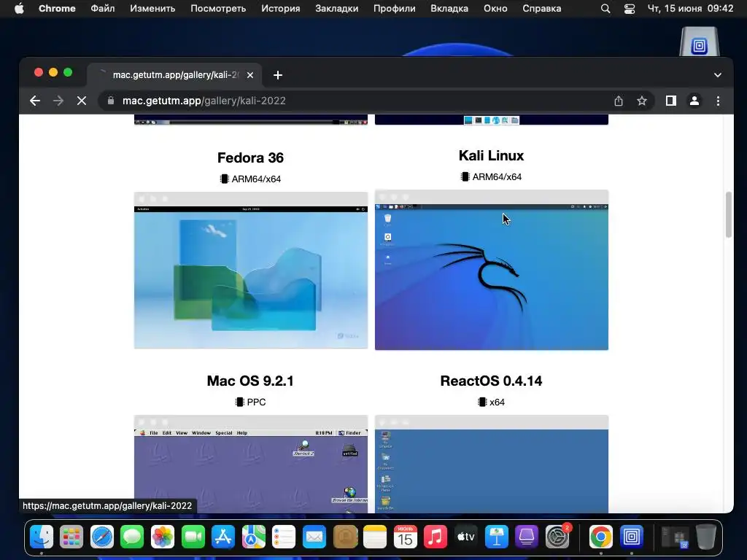Open the История menu
This screenshot has height=560, width=747.
281,9
